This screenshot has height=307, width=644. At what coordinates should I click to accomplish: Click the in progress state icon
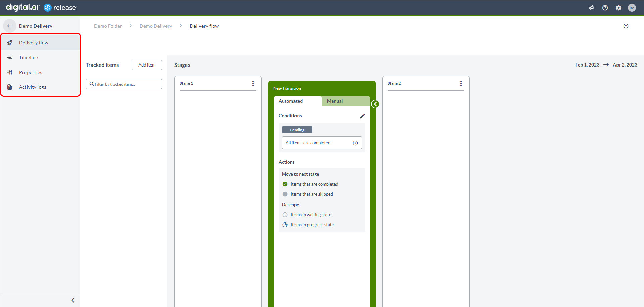tap(285, 225)
